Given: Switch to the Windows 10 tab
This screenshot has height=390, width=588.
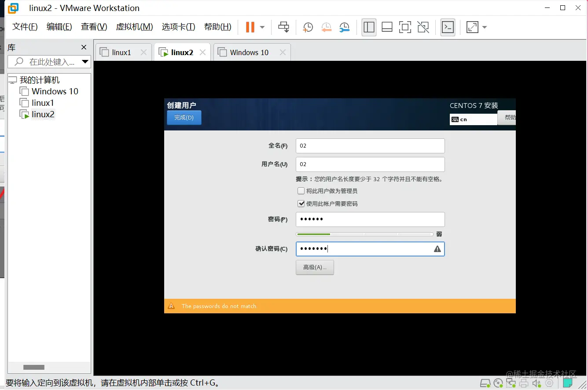Looking at the screenshot, I should [x=248, y=52].
